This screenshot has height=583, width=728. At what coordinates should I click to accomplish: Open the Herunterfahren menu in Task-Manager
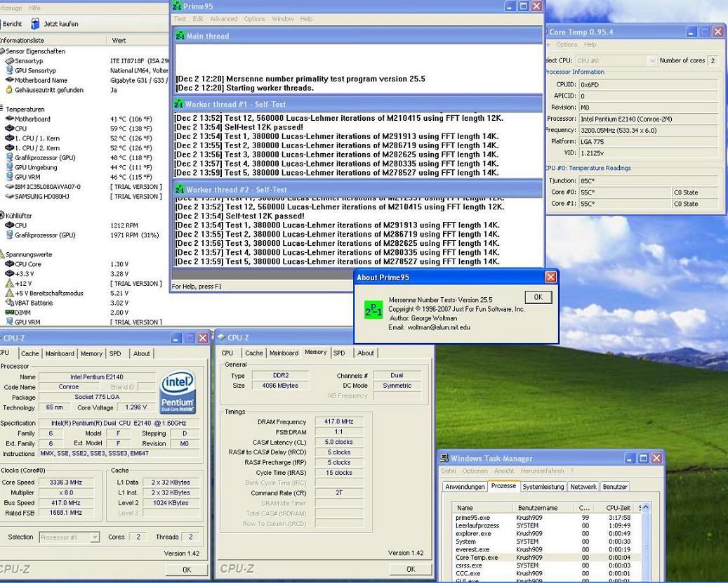point(542,471)
